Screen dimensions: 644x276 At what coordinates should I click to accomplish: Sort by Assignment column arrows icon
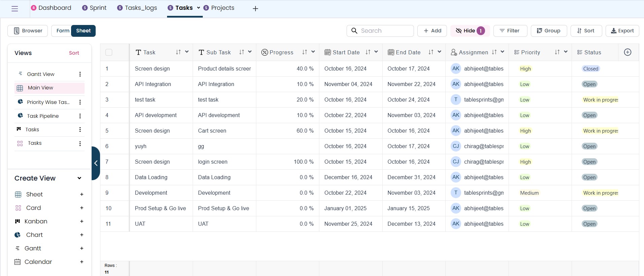pyautogui.click(x=494, y=52)
